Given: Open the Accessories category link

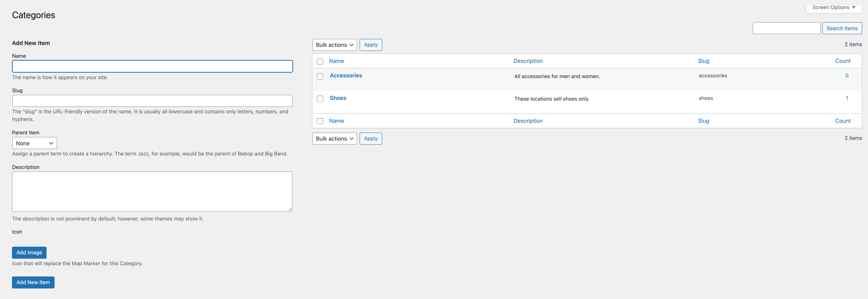Looking at the screenshot, I should click(346, 75).
